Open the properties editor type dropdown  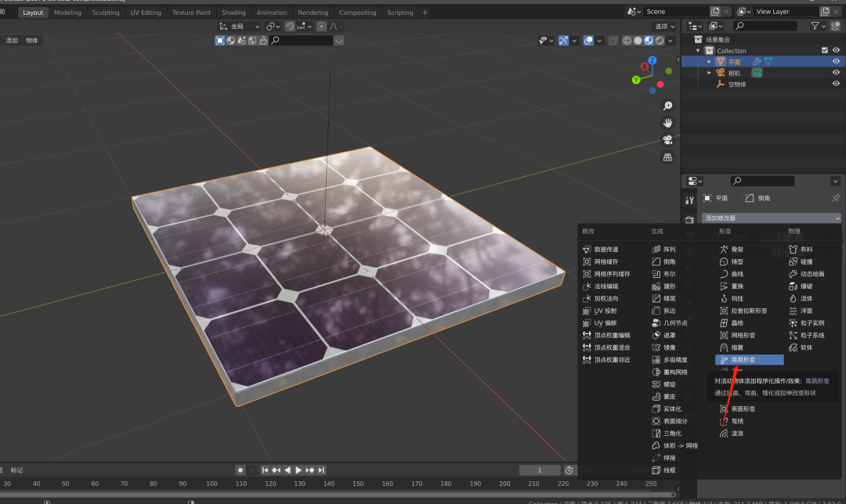[x=694, y=181]
